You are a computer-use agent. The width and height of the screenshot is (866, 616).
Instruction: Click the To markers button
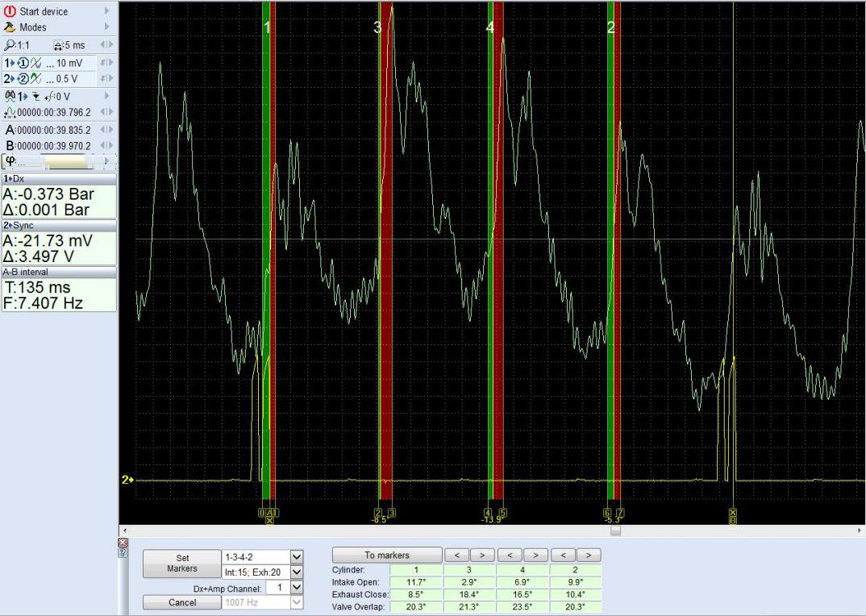pyautogui.click(x=387, y=555)
